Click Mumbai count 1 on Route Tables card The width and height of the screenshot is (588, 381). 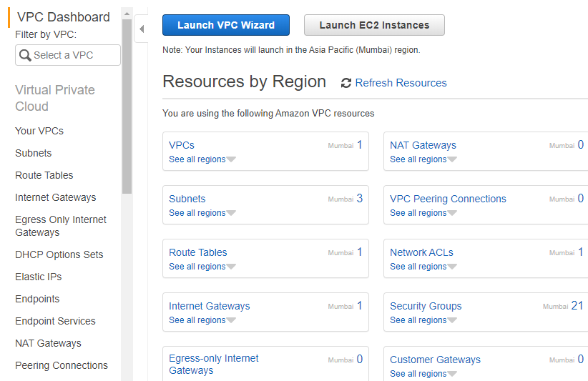[360, 252]
